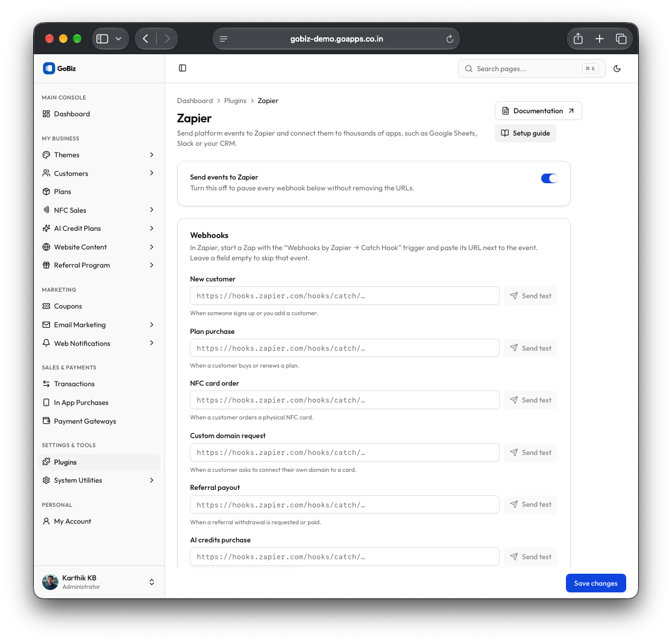
Task: Show the tab overview icon
Action: coord(621,39)
